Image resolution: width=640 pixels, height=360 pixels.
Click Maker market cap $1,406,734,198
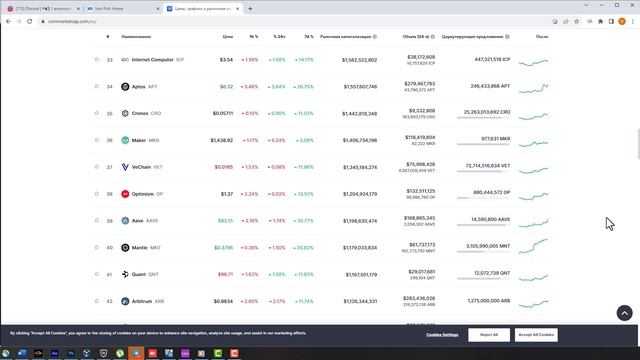point(360,140)
